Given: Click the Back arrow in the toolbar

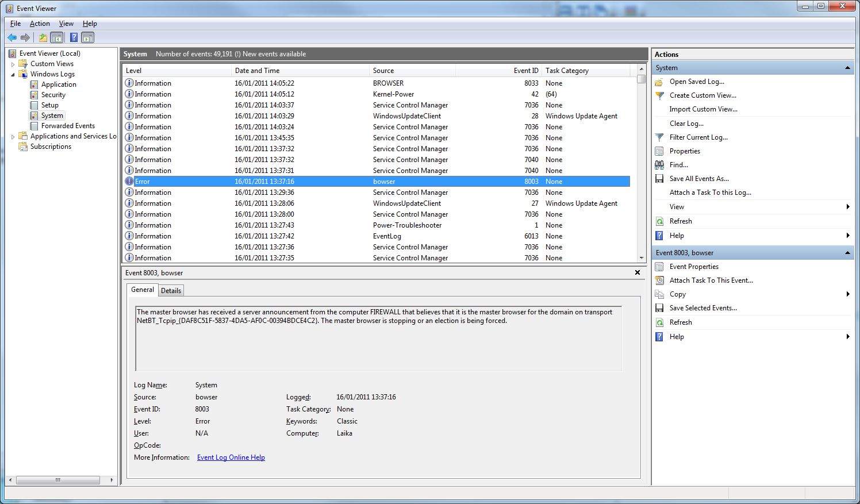Looking at the screenshot, I should [12, 38].
